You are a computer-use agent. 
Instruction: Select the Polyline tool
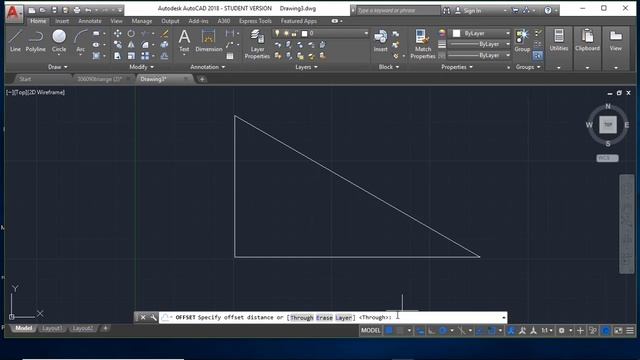click(x=36, y=41)
